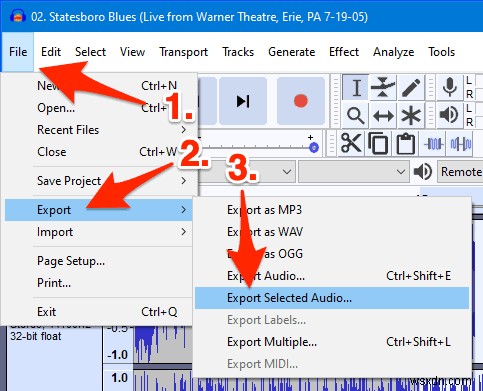This screenshot has height=391, width=483.
Task: Open the Edit menu
Action: [51, 52]
